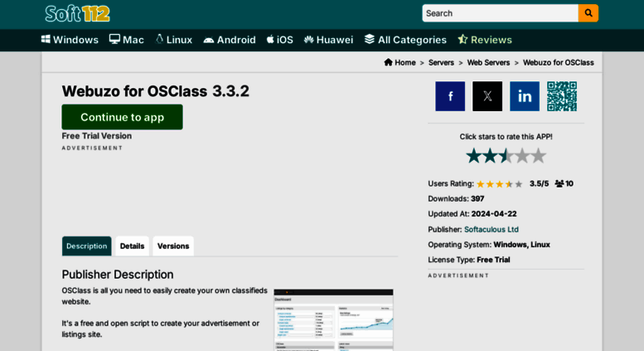Open the Windows category
Image resolution: width=644 pixels, height=351 pixels.
70,40
